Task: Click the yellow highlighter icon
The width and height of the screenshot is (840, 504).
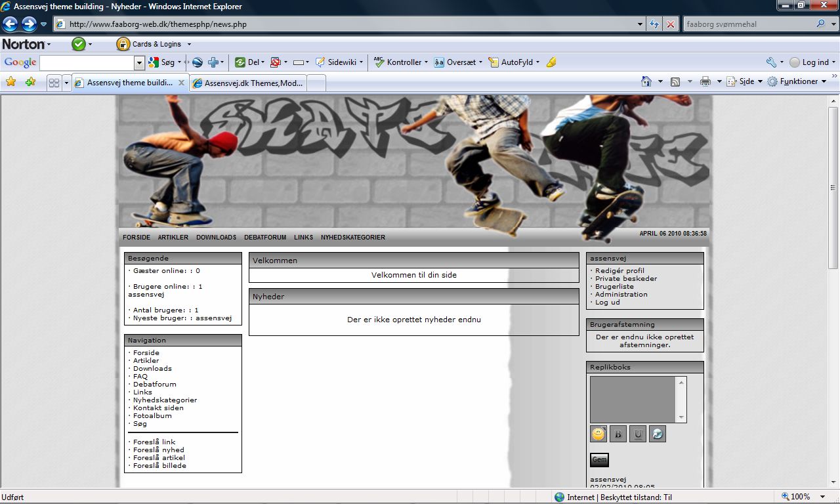Action: pyautogui.click(x=551, y=62)
